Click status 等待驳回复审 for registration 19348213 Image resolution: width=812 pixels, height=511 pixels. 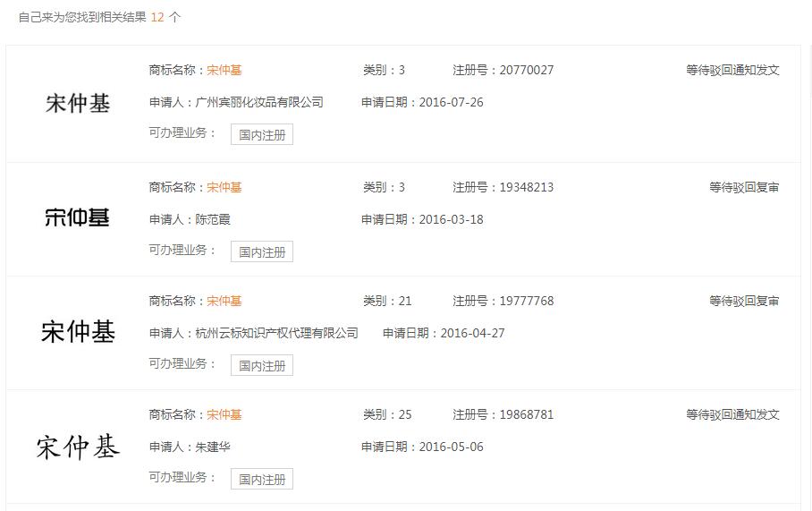click(x=744, y=187)
